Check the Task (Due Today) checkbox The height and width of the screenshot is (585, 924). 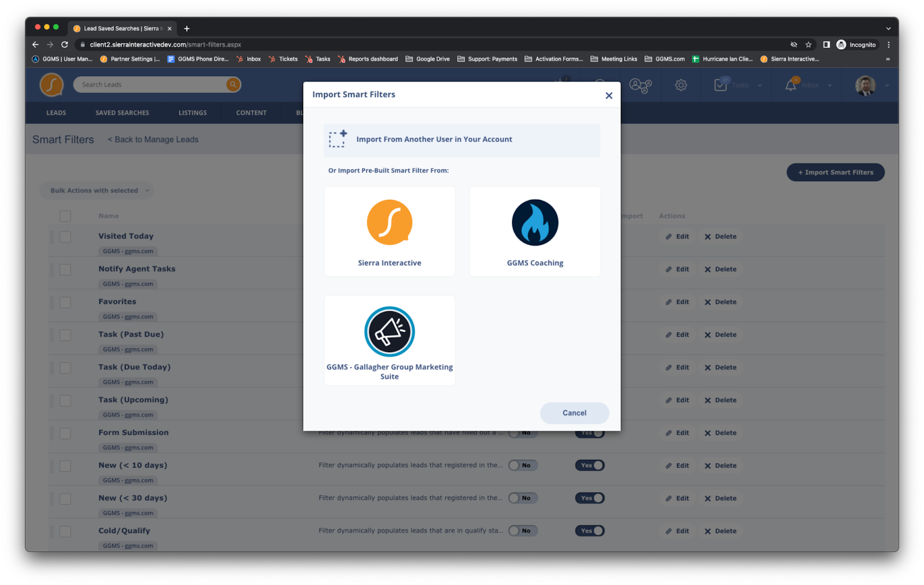click(65, 368)
